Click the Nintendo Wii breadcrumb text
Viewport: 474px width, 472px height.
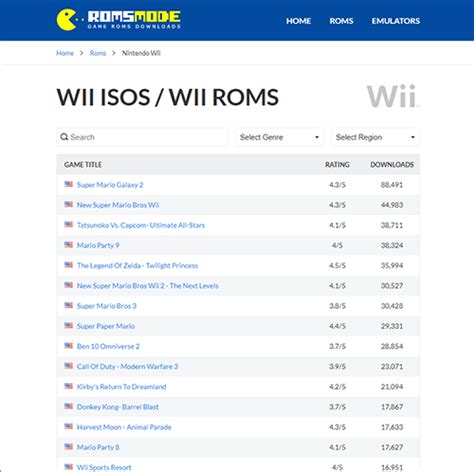point(141,53)
